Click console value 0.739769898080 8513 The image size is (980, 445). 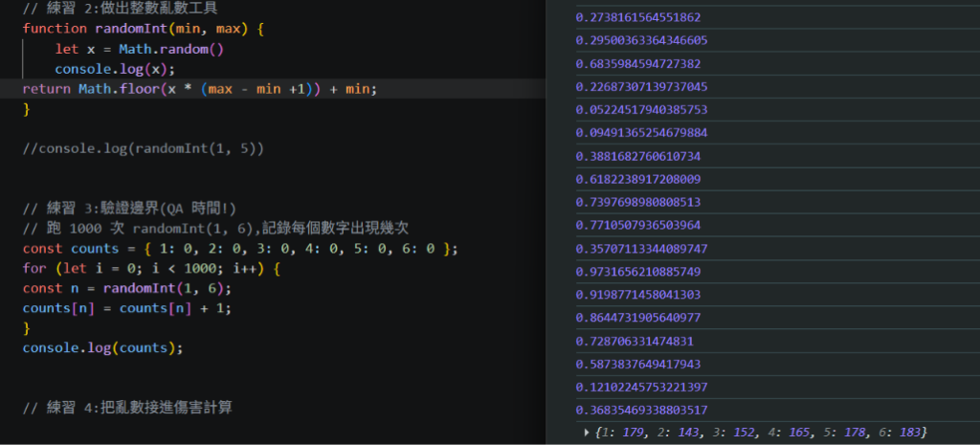pos(638,202)
